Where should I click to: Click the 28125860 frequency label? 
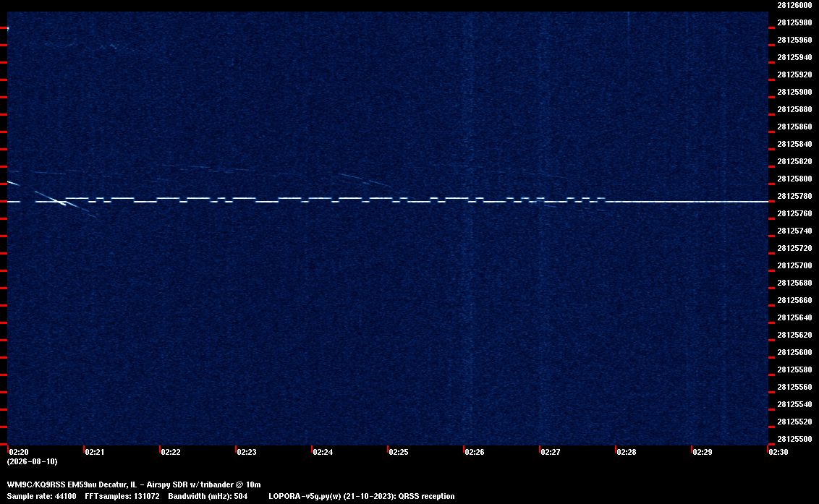[x=794, y=127]
